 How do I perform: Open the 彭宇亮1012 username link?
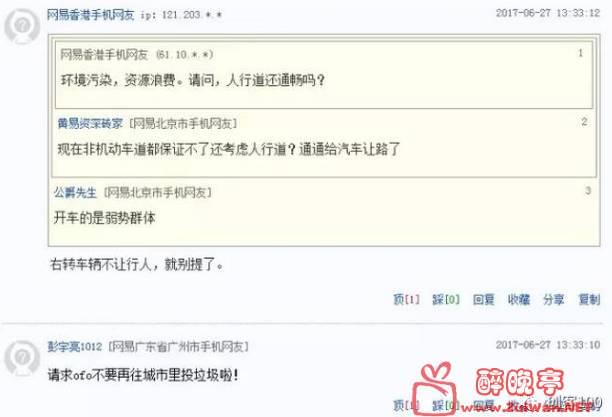point(75,346)
